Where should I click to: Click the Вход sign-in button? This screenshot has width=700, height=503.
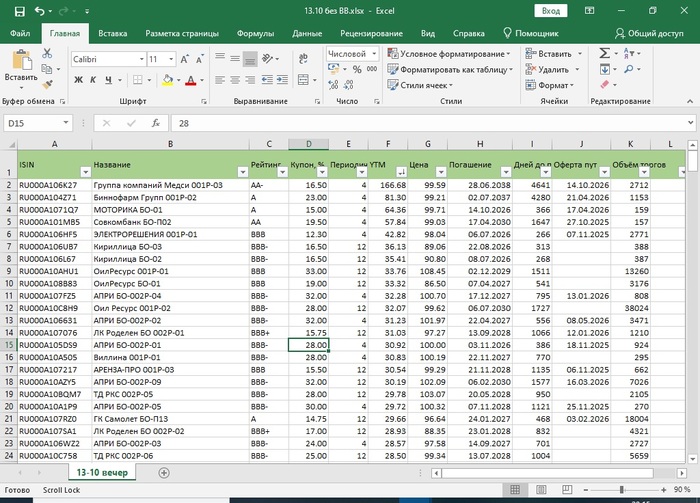pos(550,11)
